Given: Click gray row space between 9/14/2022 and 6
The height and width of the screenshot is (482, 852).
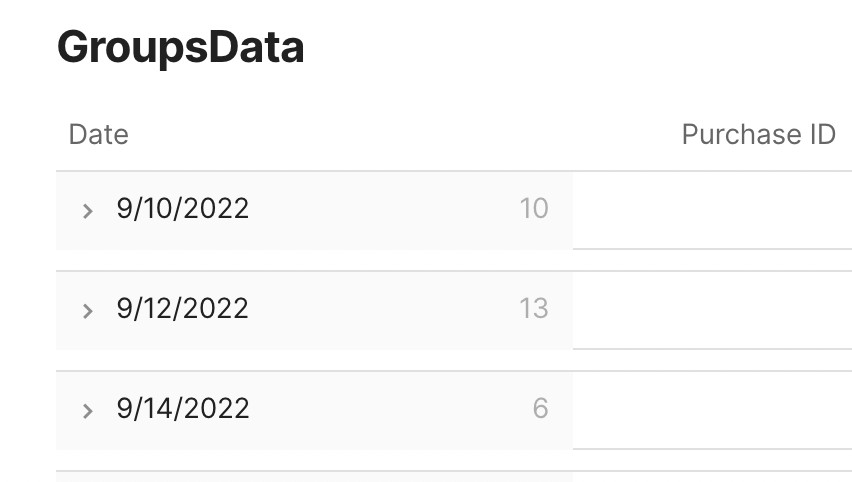Looking at the screenshot, I should (x=390, y=411).
